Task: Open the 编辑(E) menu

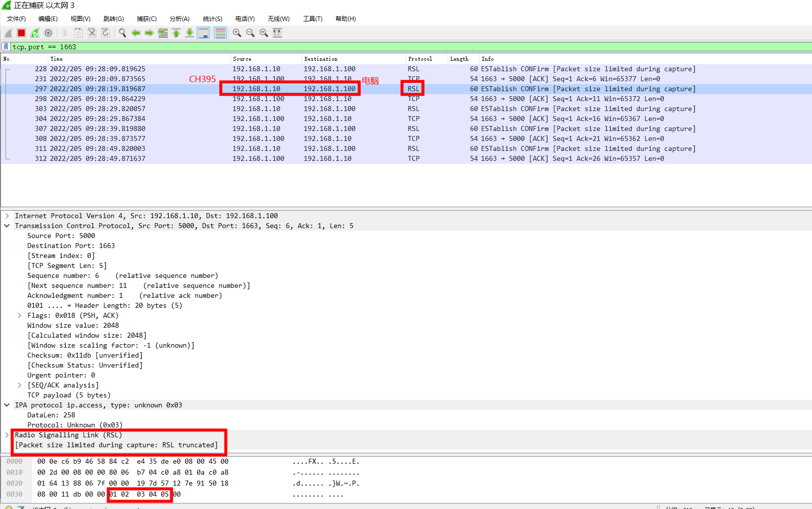Action: (48, 19)
